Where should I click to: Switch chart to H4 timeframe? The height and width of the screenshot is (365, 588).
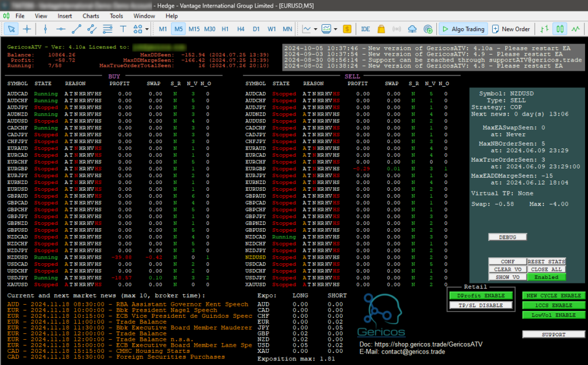tap(241, 29)
